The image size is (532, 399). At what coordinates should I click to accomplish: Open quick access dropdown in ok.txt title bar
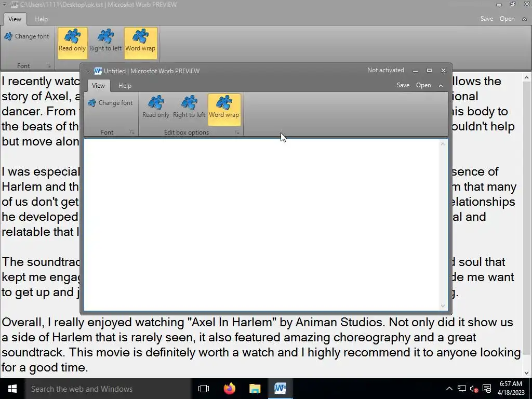point(4,4)
